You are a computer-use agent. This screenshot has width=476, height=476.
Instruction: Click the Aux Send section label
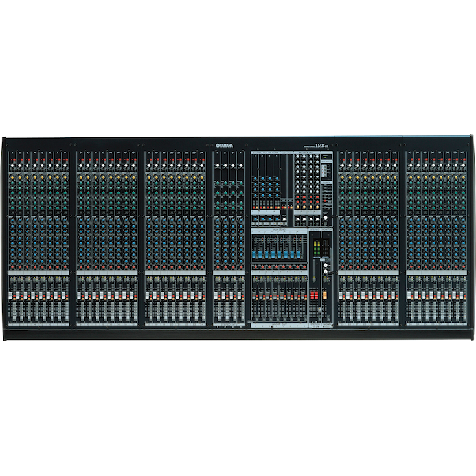278,229
